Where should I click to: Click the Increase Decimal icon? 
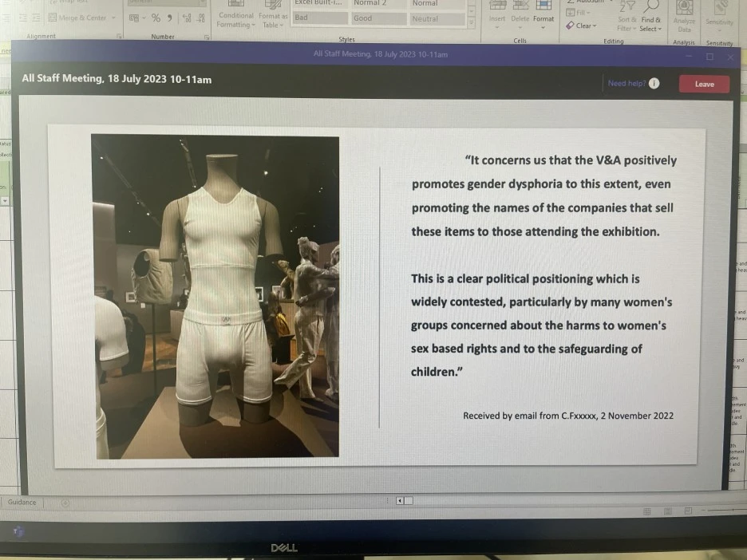pos(187,18)
